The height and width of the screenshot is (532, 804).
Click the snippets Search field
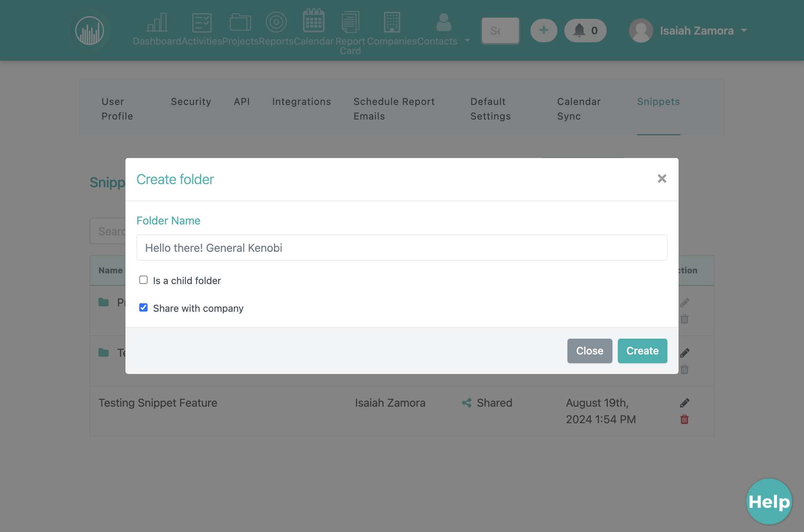tap(108, 231)
